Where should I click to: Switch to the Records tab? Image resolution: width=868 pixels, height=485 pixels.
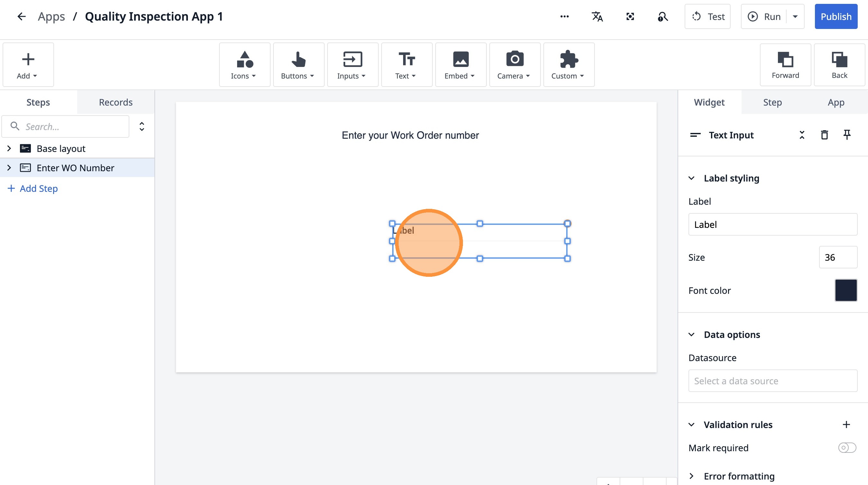tap(115, 102)
